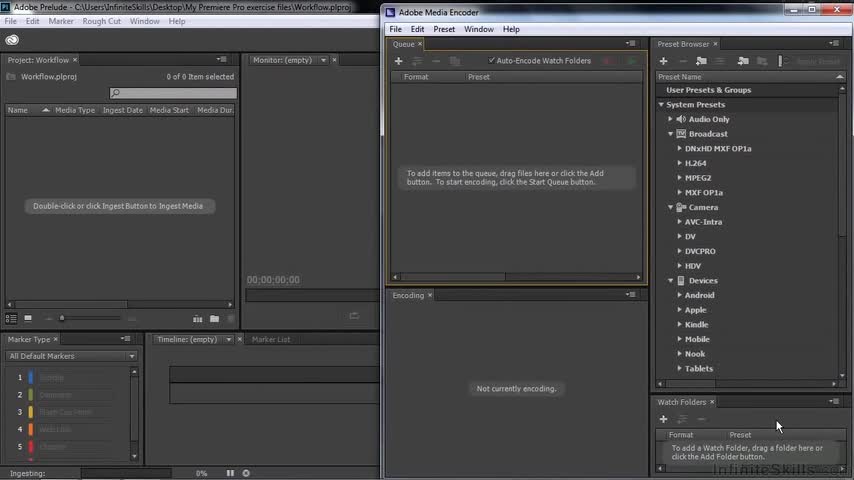Open Media Encoder Window menu
Screen dimensions: 854x480
tap(479, 29)
